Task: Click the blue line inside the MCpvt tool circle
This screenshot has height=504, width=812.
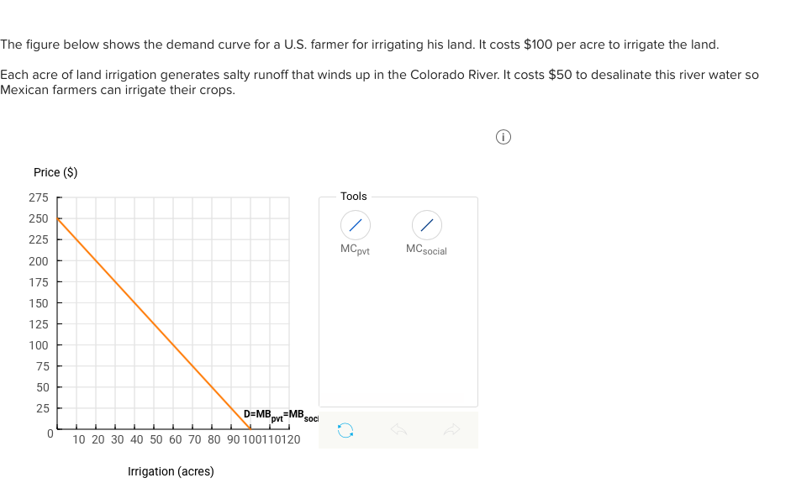Action: coord(354,225)
